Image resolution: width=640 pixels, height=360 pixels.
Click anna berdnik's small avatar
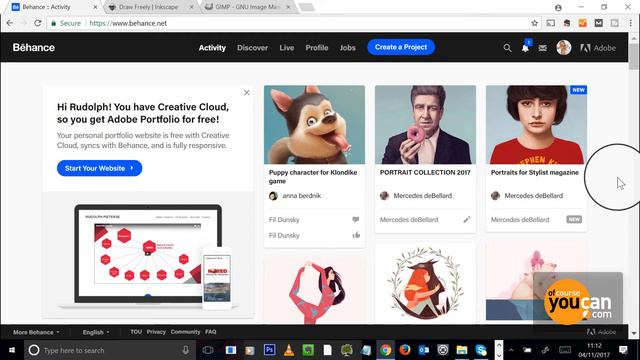(x=273, y=196)
